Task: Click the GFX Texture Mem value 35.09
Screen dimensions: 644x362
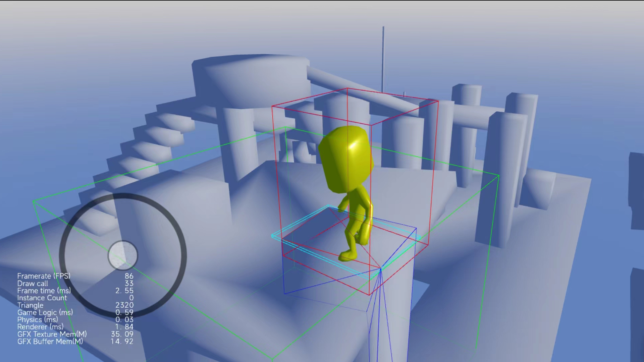Action: (122, 334)
